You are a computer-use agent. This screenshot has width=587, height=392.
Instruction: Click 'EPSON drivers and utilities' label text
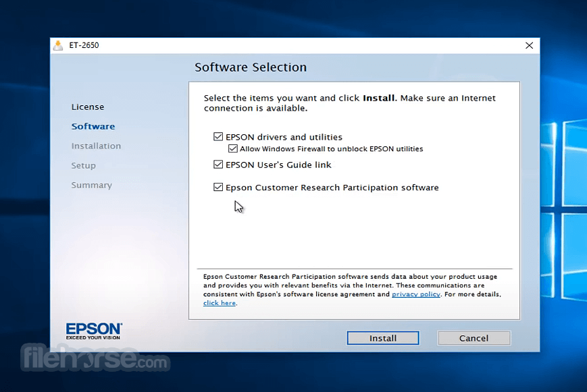coord(284,137)
